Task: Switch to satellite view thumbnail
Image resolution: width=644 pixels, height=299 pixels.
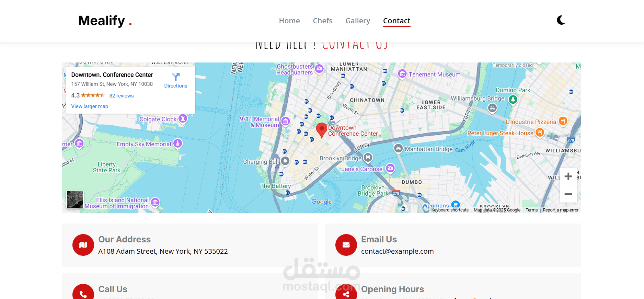Action: point(75,199)
